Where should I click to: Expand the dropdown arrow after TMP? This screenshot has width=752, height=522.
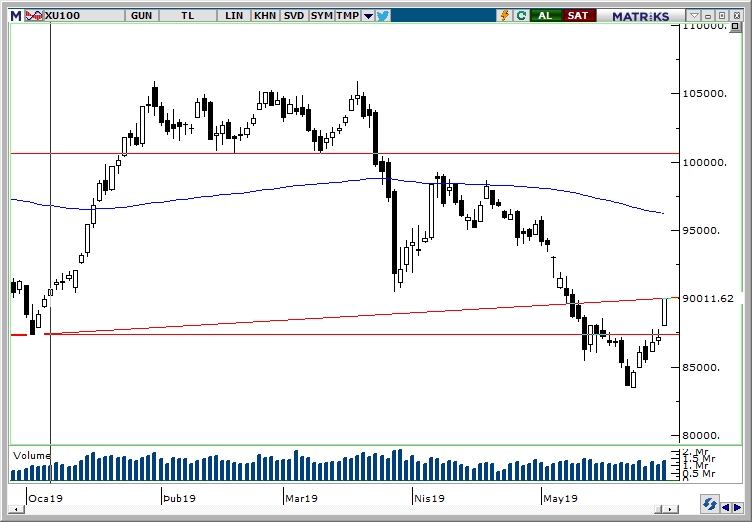[368, 16]
